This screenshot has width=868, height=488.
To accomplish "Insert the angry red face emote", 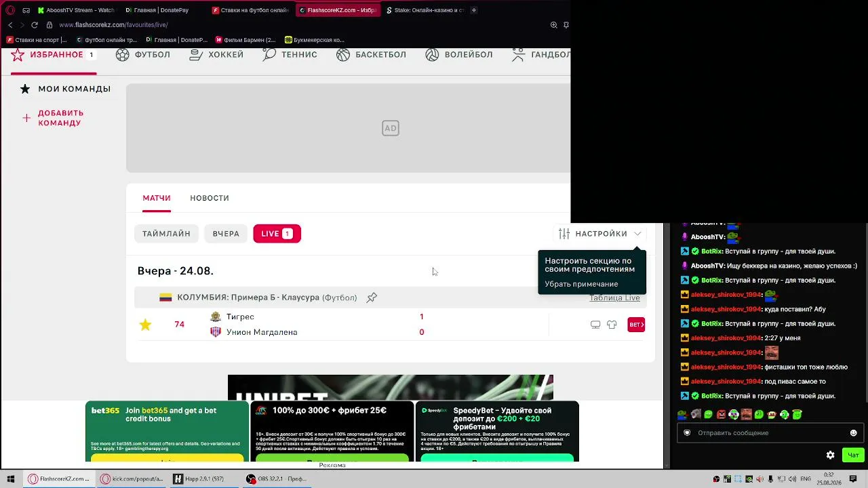I will [722, 414].
